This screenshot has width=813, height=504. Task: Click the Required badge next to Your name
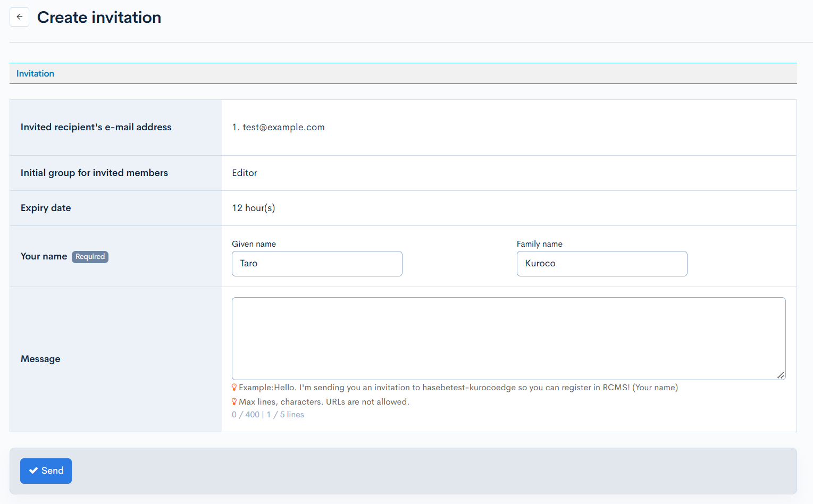90,257
